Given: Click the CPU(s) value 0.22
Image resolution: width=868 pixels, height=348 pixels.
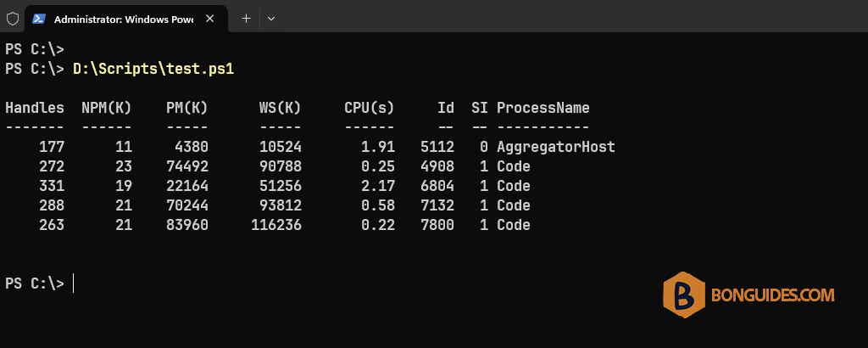Looking at the screenshot, I should [x=378, y=225].
